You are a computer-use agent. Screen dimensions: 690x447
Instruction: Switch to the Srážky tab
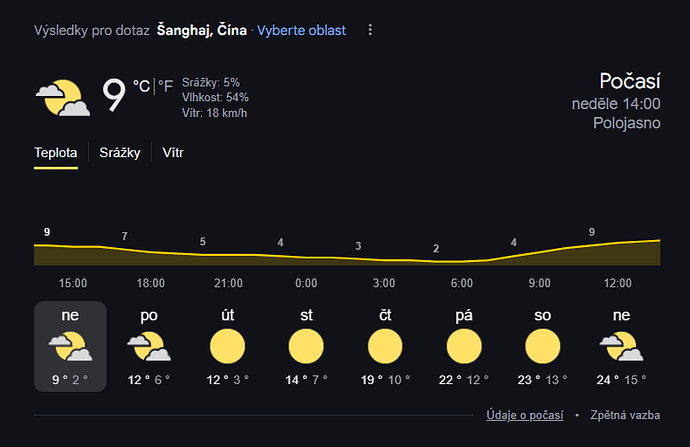pyautogui.click(x=120, y=153)
